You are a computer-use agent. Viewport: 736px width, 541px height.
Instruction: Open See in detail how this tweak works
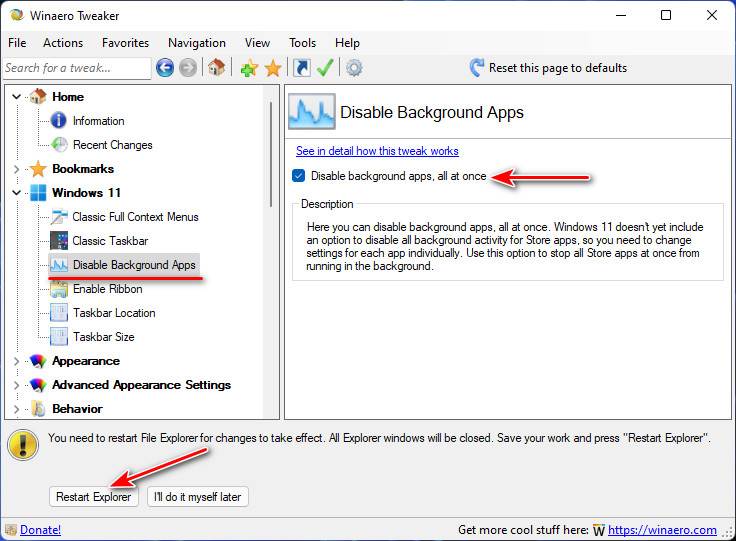(x=377, y=151)
